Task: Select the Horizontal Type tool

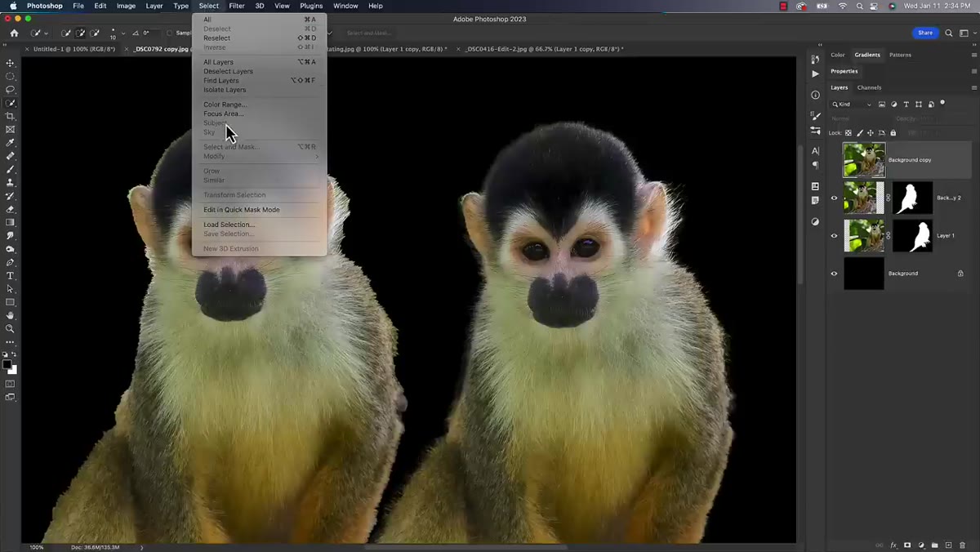Action: coord(11,276)
